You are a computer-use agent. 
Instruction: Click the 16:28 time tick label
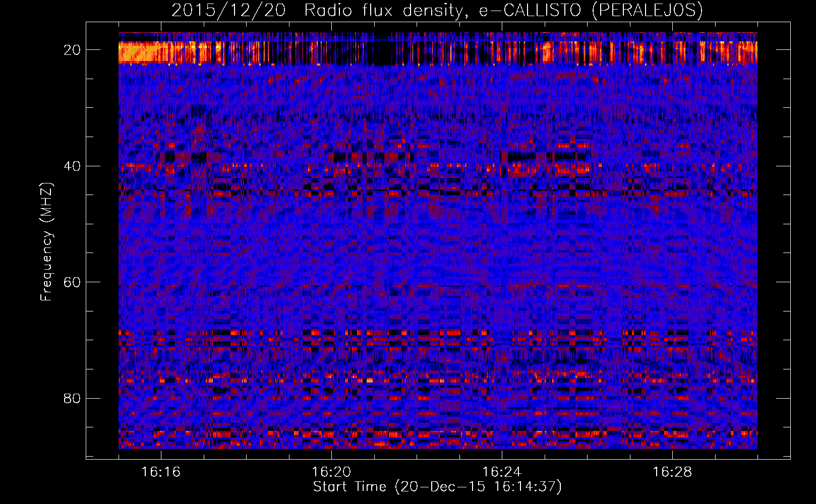click(672, 472)
